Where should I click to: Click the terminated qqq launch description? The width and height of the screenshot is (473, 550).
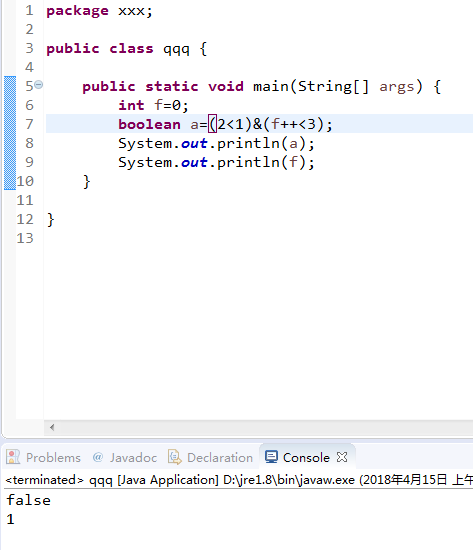(239, 479)
